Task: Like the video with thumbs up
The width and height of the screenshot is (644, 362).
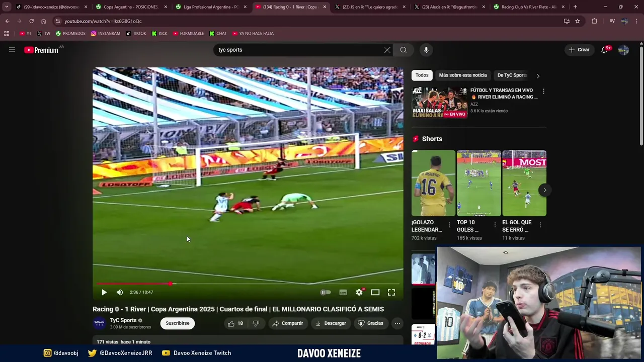Action: [235, 323]
